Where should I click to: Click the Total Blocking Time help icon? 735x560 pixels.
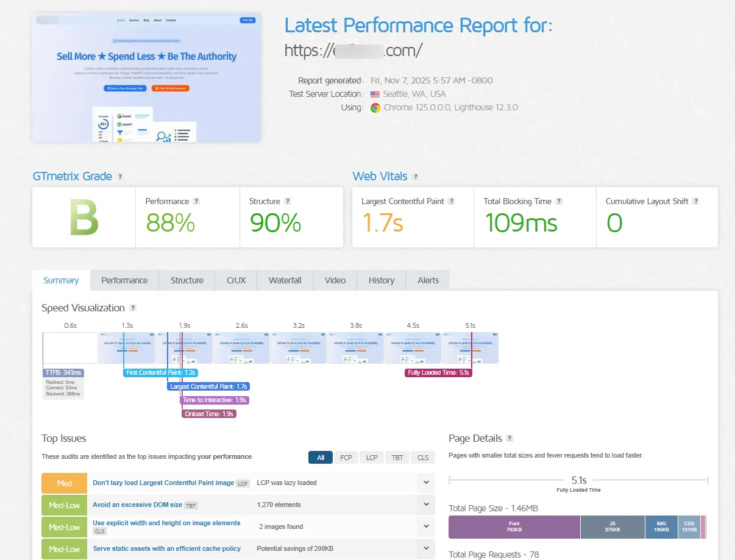pos(559,201)
